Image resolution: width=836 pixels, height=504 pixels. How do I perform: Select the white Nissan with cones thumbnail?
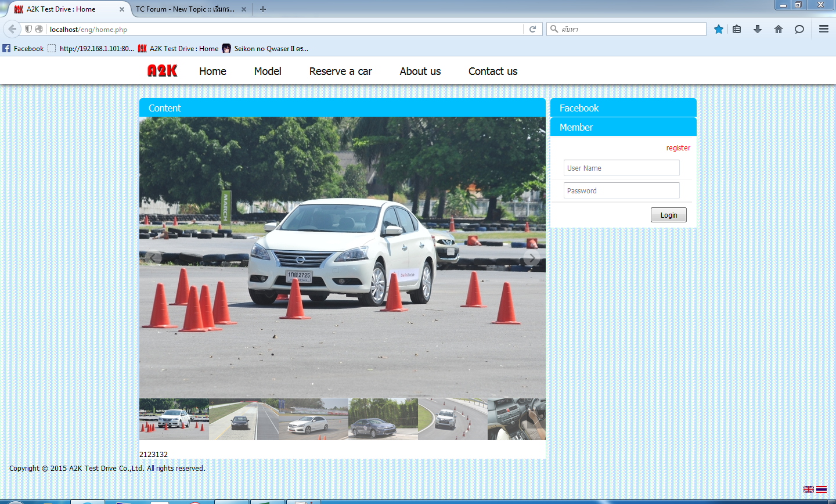click(x=174, y=419)
